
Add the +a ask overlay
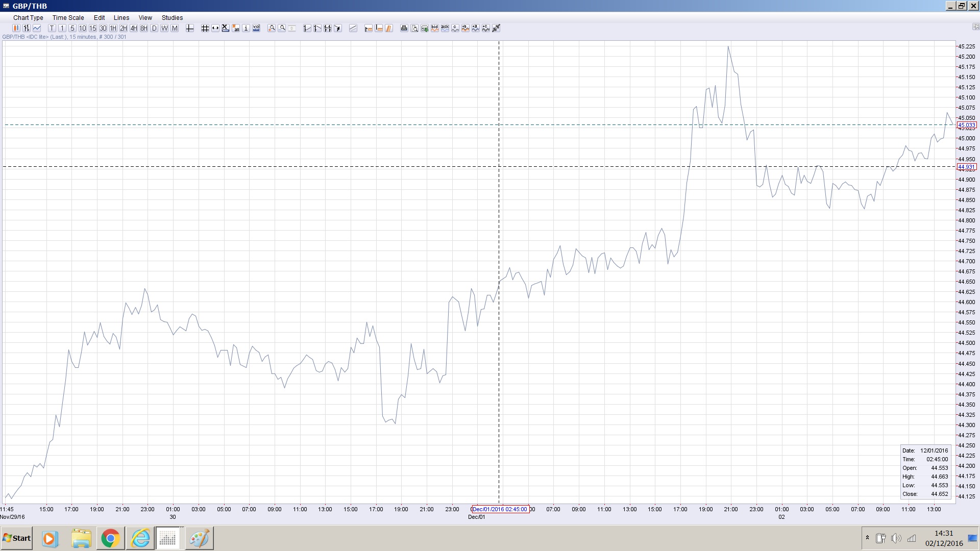[476, 28]
